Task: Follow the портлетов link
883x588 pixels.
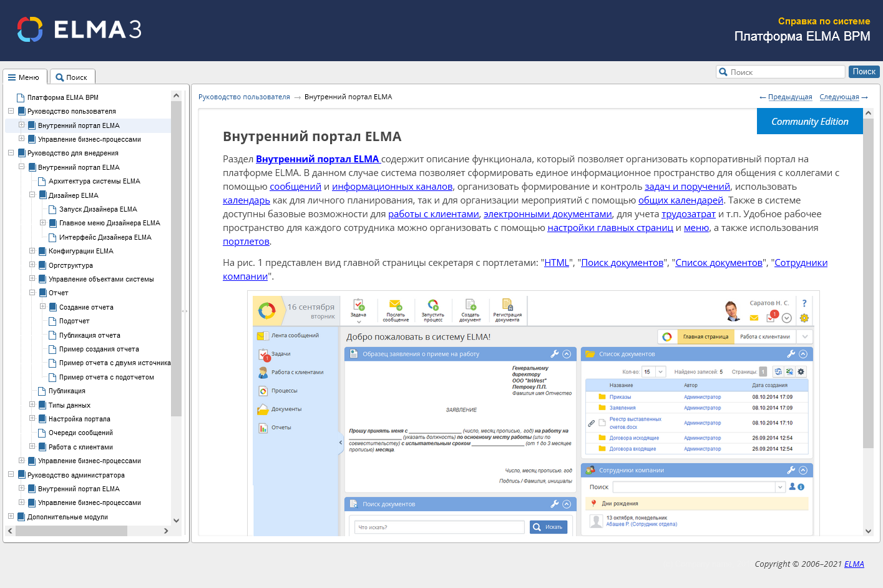Action: [246, 242]
